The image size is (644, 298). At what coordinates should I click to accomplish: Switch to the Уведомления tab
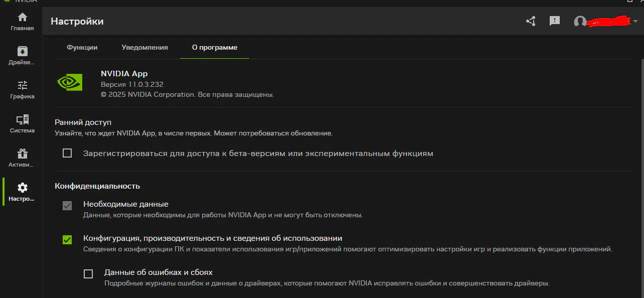144,47
